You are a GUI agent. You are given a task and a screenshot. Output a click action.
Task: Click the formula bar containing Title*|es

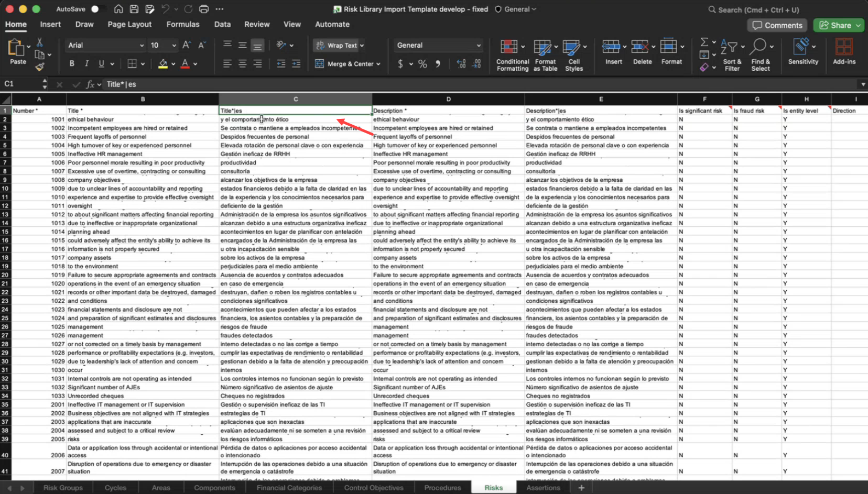tap(480, 84)
